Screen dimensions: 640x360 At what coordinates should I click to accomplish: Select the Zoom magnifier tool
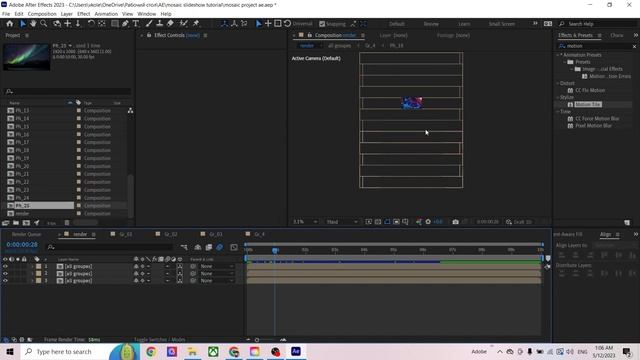[44, 24]
